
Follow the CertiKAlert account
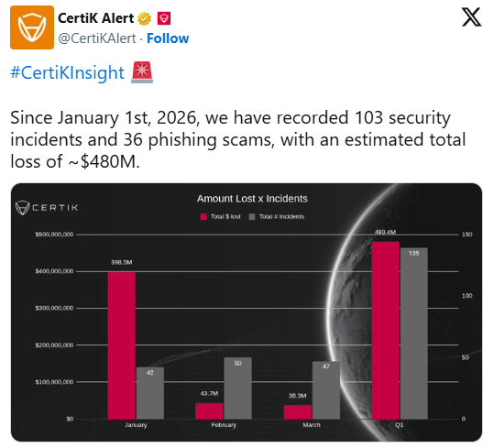168,38
